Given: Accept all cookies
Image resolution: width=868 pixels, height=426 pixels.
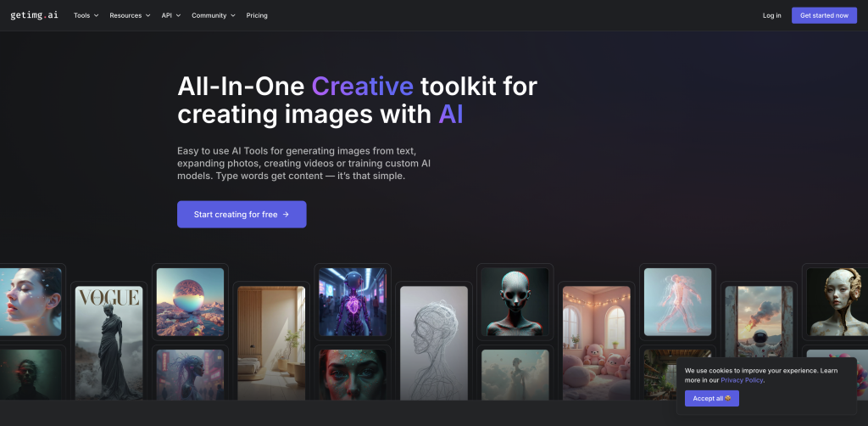Looking at the screenshot, I should pyautogui.click(x=711, y=398).
